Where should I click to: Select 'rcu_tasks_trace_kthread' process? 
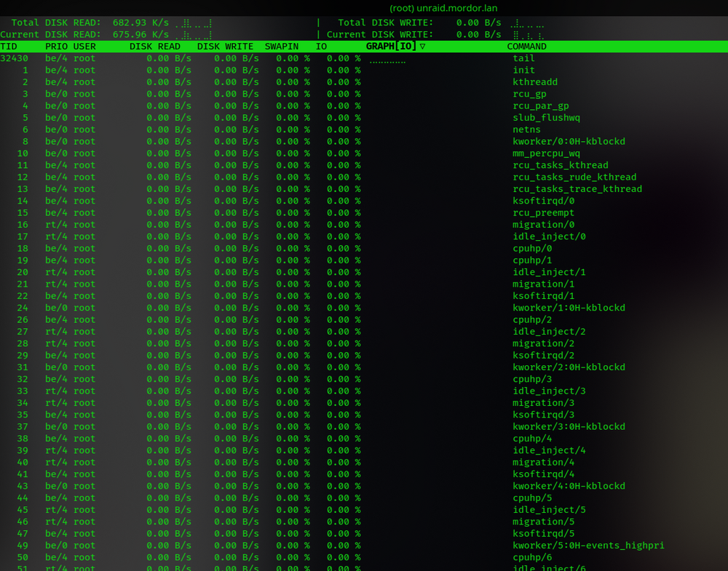(577, 189)
